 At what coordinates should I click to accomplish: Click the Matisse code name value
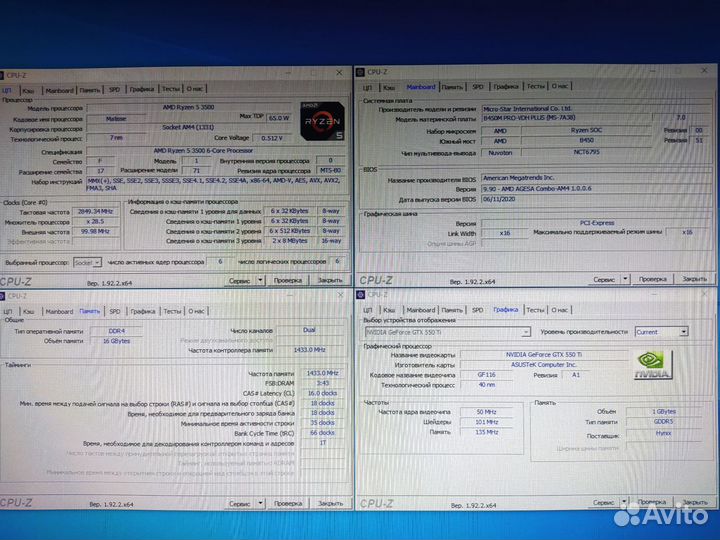coord(116,118)
